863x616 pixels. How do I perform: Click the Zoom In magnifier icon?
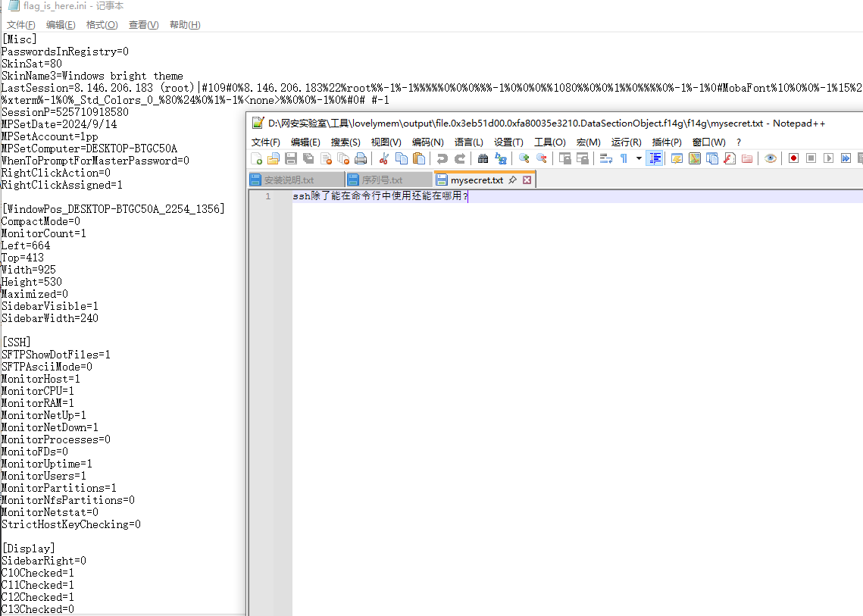tap(524, 158)
